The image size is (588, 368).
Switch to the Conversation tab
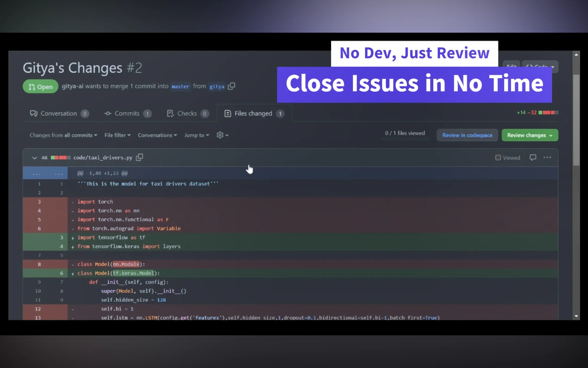(59, 113)
